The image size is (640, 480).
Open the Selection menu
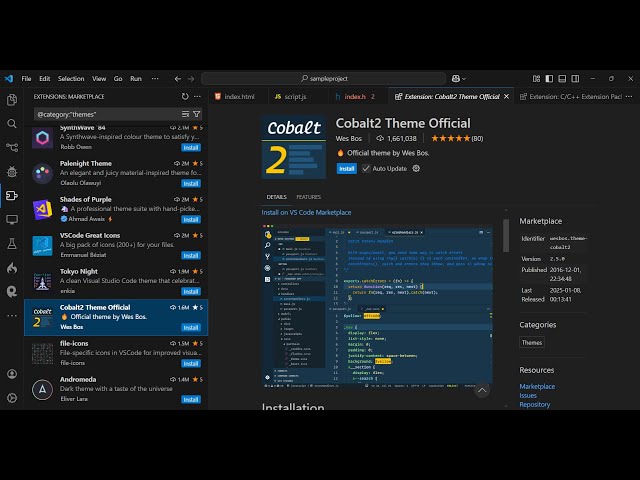coord(71,78)
